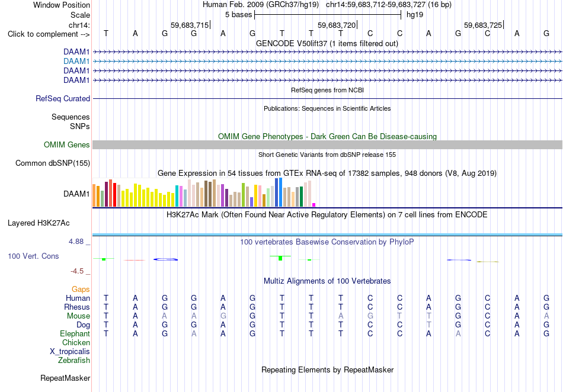Viewport: 563px width, 392px height.
Task: Click the magenta bar in GTEx chart
Action: point(314,205)
